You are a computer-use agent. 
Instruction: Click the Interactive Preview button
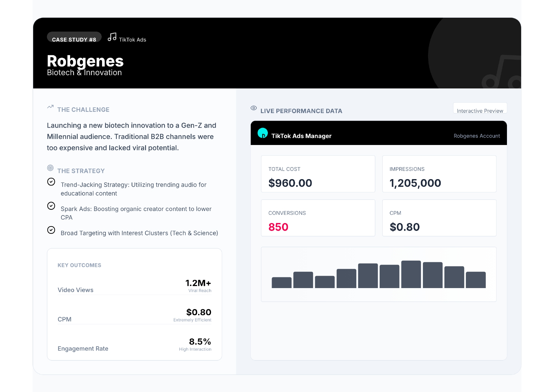pyautogui.click(x=480, y=108)
